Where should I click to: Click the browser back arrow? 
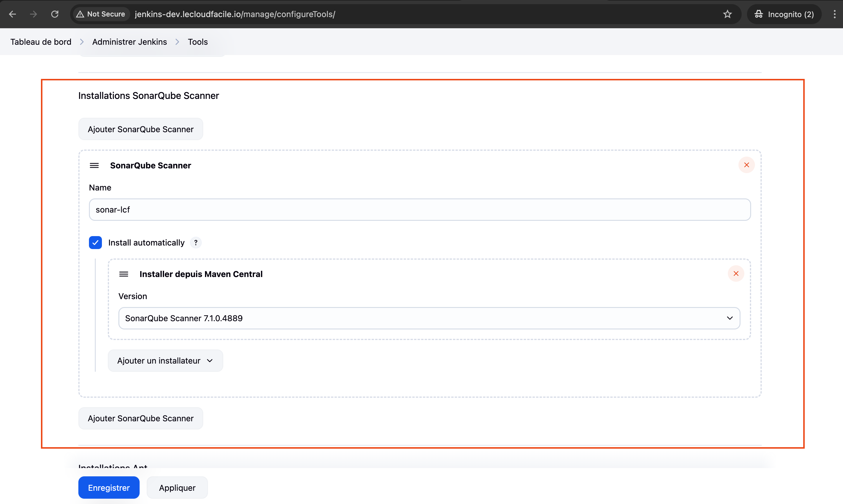[x=13, y=14]
